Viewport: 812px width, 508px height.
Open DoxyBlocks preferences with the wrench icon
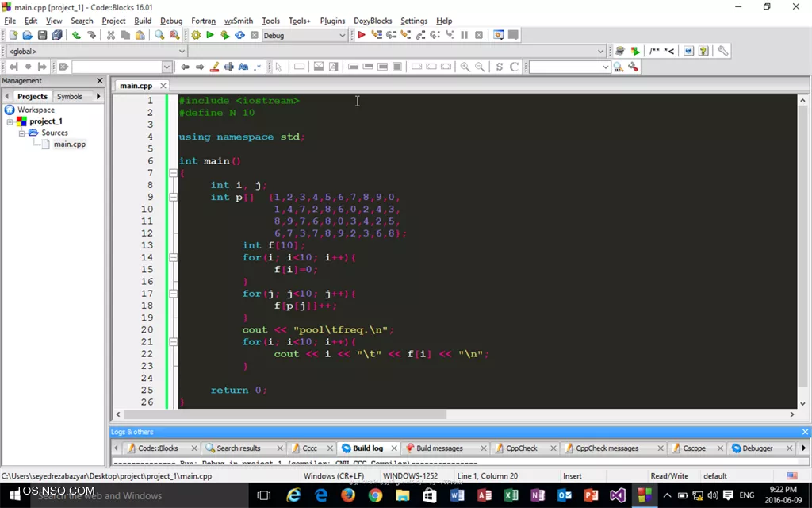[723, 51]
